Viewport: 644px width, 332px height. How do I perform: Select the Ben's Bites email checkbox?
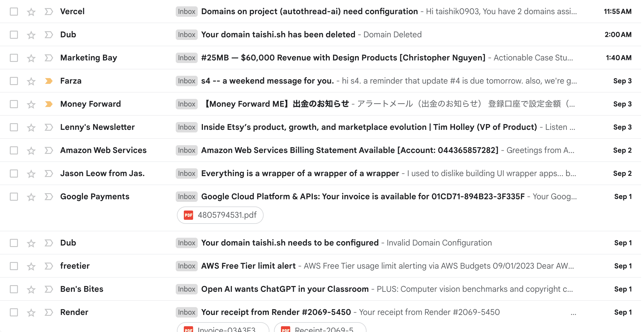point(14,289)
